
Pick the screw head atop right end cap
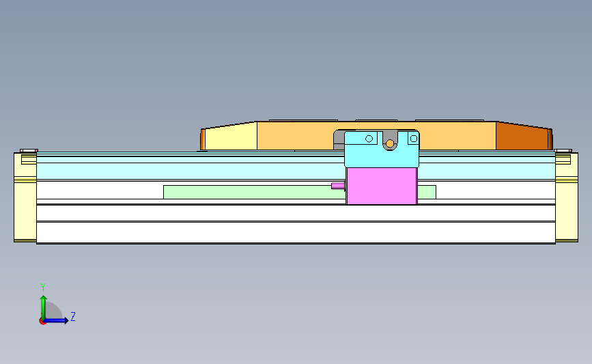563,151
